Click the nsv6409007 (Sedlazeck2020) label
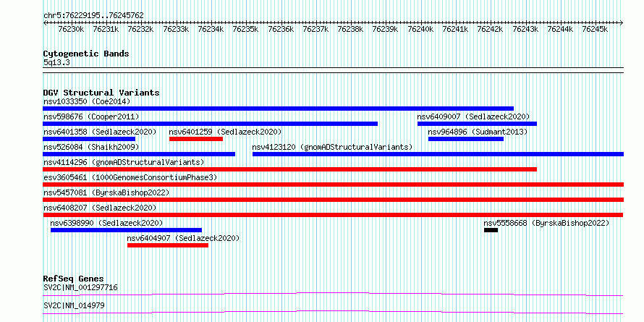Screen dimensions: 644x322 [x=473, y=116]
